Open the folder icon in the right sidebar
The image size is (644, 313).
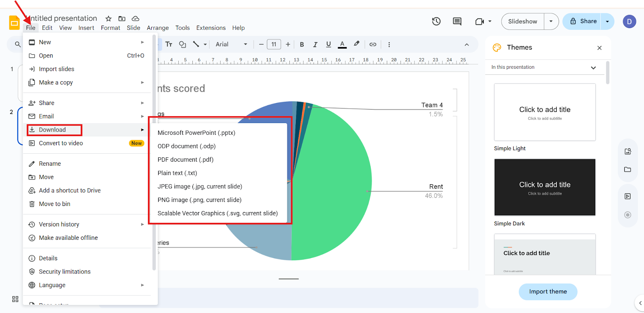click(627, 169)
